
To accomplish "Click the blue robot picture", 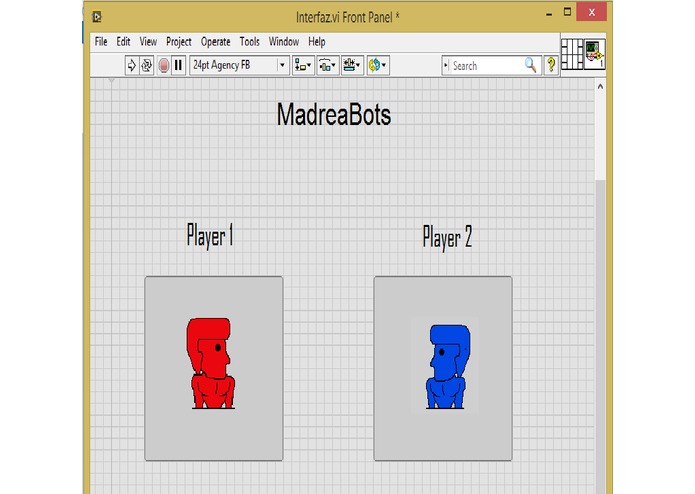I will 446,367.
